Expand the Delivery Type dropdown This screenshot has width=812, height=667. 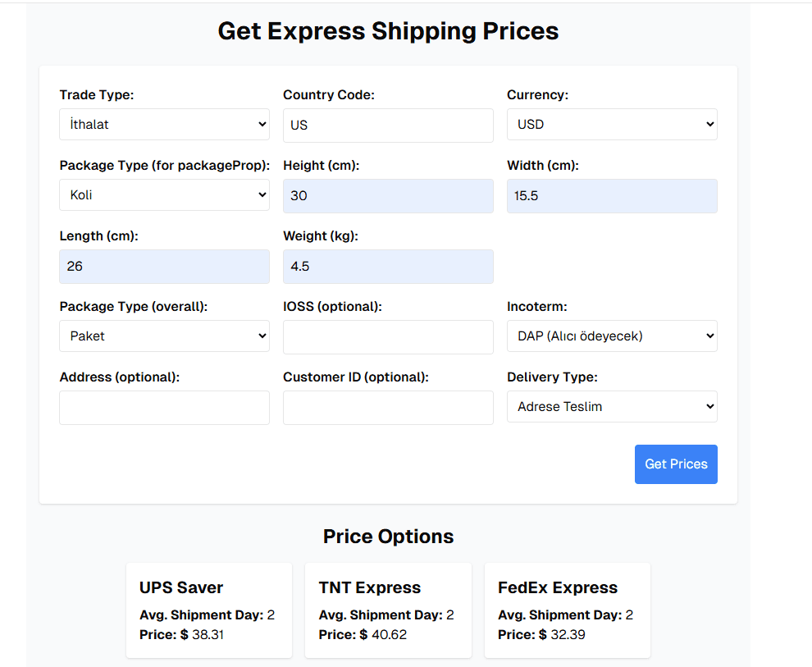pyautogui.click(x=611, y=406)
